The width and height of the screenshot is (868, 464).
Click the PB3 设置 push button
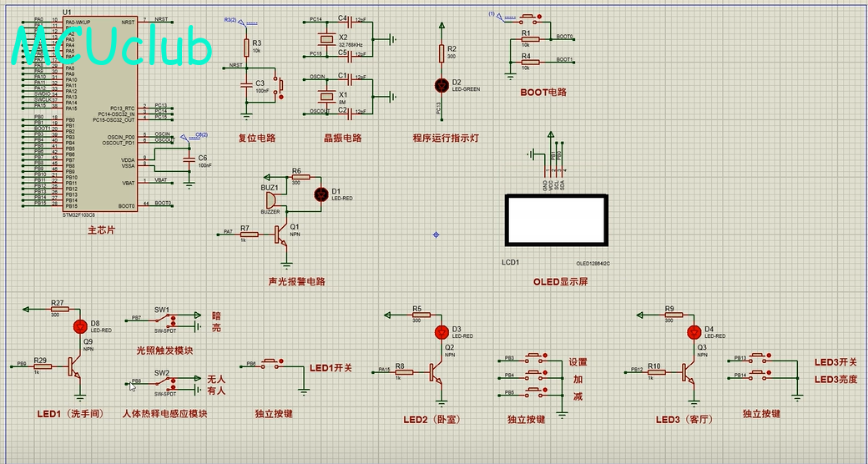click(x=535, y=356)
